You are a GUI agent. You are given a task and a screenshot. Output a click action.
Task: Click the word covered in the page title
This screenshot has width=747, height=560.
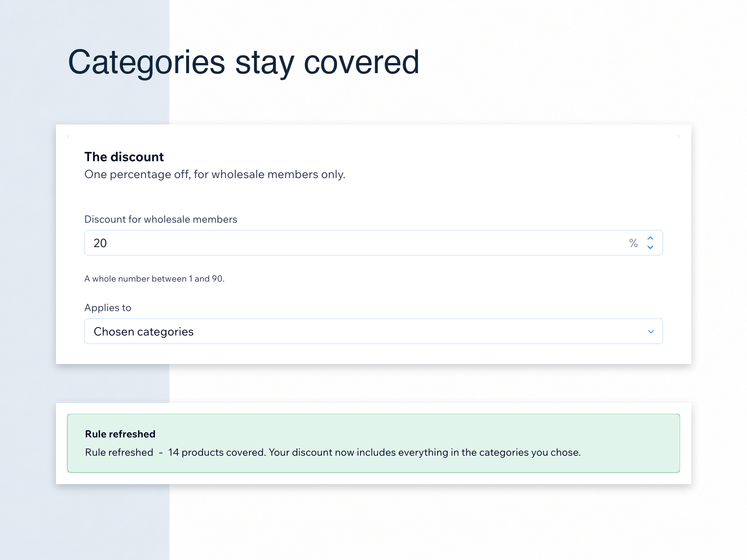click(x=361, y=62)
